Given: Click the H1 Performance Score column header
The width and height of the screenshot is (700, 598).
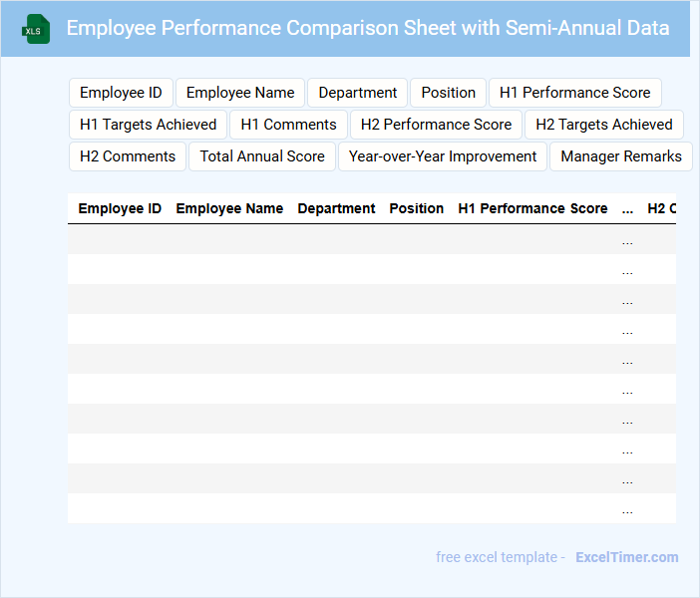Looking at the screenshot, I should click(x=532, y=208).
